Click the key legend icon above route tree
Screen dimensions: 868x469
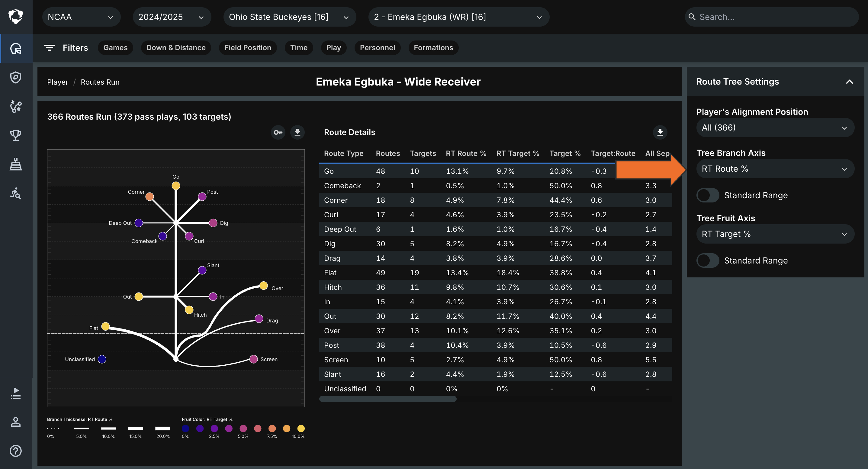click(x=278, y=132)
